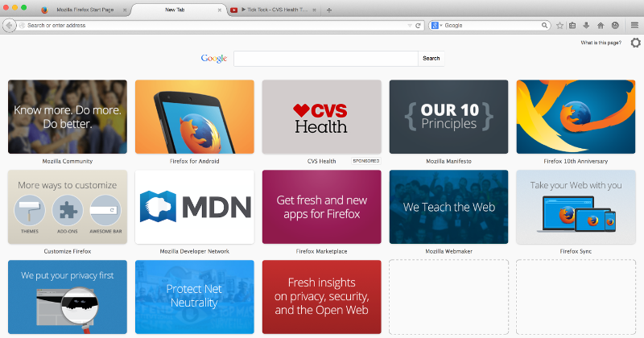This screenshot has width=644, height=338.
Task: Click the YouTube icon on third tab
Action: [x=233, y=10]
